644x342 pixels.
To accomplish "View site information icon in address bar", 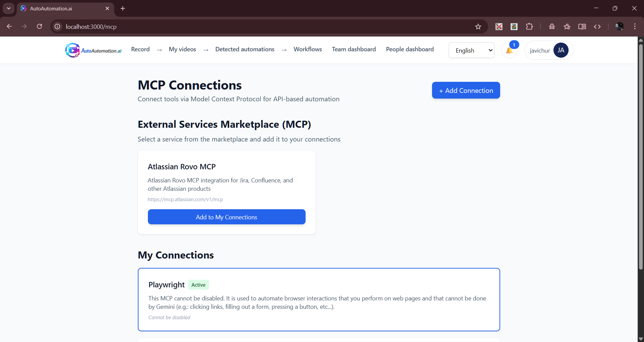I will tap(58, 27).
